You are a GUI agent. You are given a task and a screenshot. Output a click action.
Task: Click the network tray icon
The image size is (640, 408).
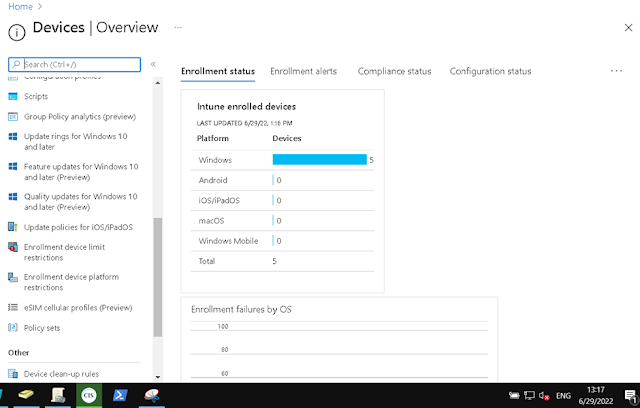[x=529, y=395]
